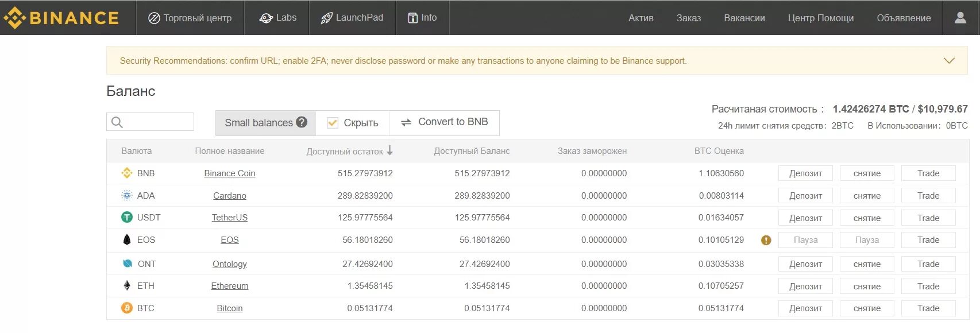Open the Cardano link
Viewport: 980px width, 333px height.
(230, 196)
